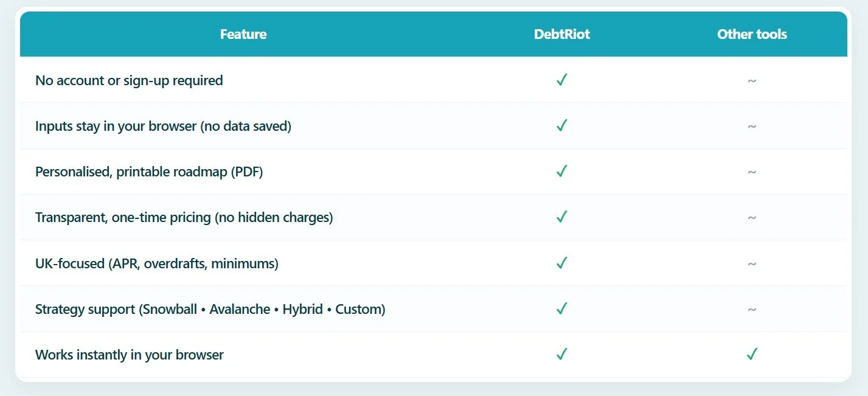Click 'Transparent, one-time pricing' feature text

point(184,218)
